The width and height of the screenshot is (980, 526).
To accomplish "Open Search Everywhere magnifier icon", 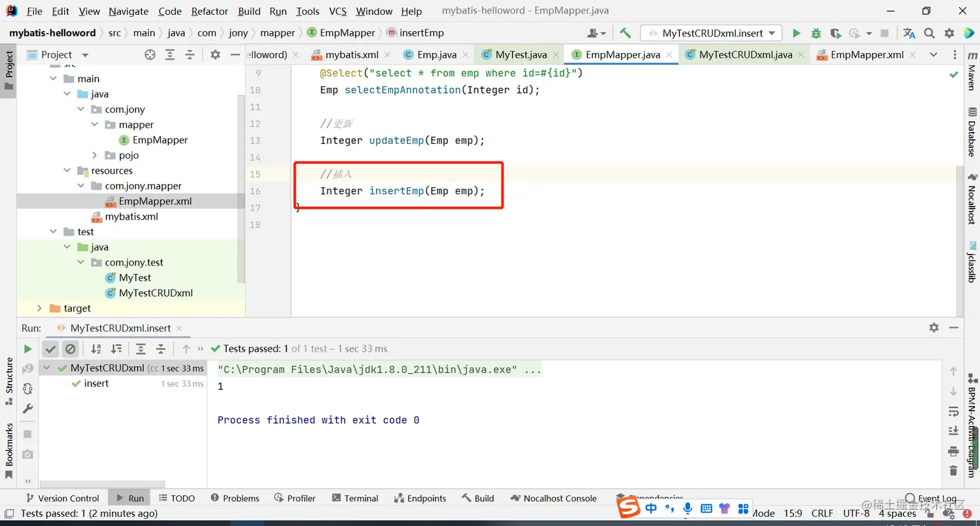I will click(x=929, y=33).
